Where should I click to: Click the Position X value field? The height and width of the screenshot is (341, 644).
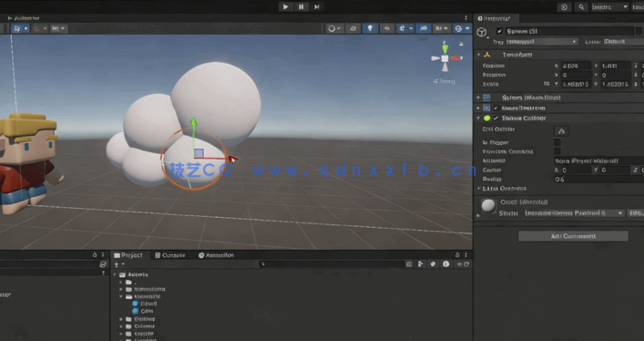click(577, 66)
